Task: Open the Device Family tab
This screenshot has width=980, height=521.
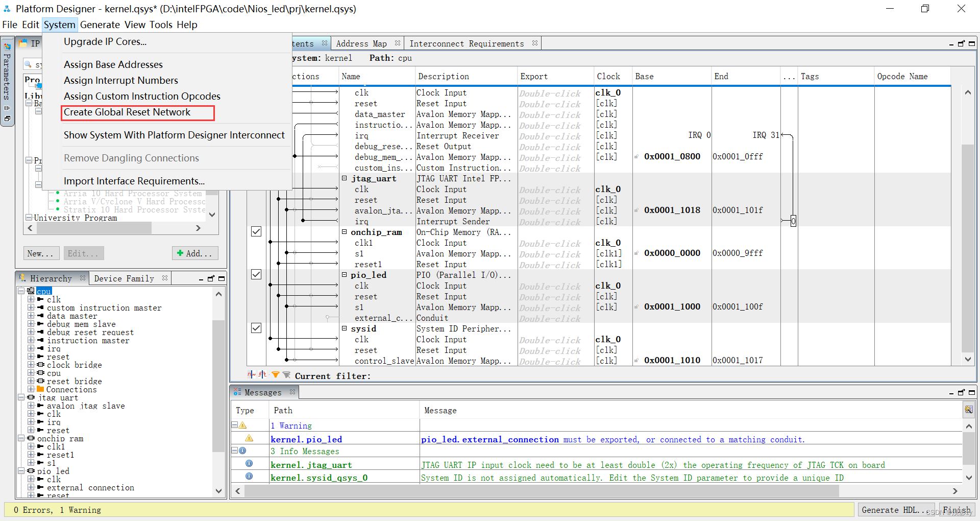Action: [x=124, y=278]
